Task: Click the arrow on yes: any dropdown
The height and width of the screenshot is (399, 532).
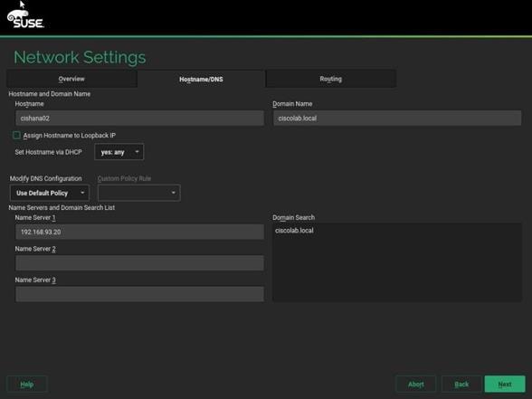Action: coord(138,152)
